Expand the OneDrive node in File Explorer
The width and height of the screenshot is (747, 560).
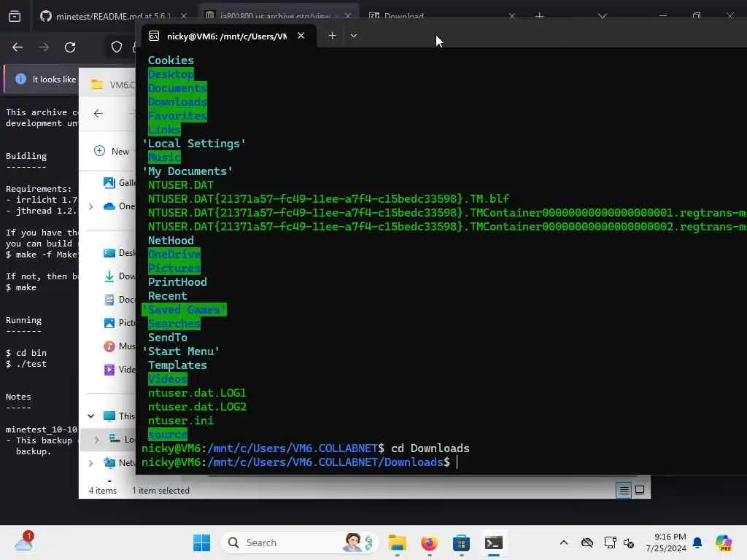90,206
